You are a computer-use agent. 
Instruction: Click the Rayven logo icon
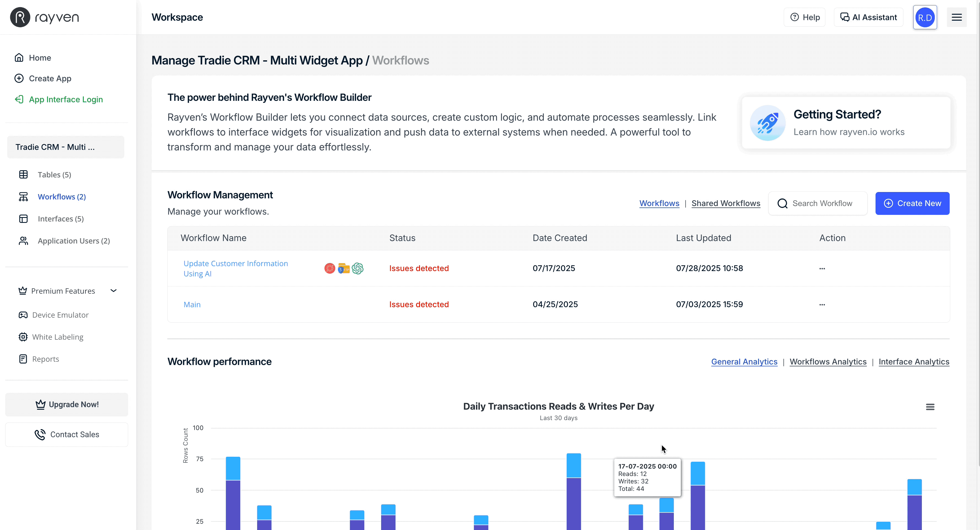pyautogui.click(x=20, y=17)
